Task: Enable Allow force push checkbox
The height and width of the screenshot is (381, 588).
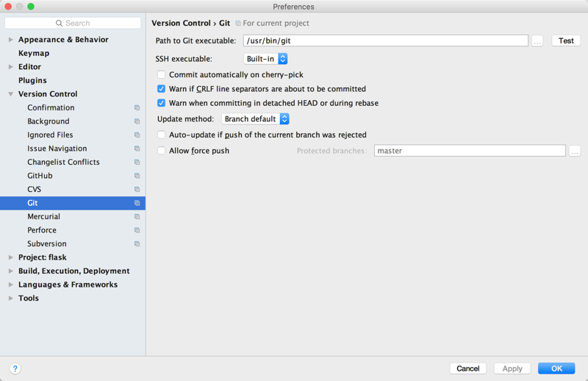Action: coord(162,151)
